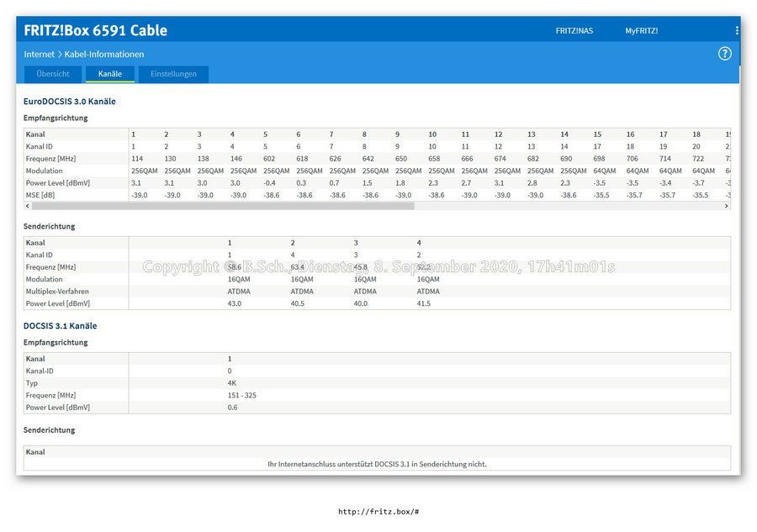
Task: Click the DOCSIS 3.1 Kanäle heading
Action: [x=60, y=325]
